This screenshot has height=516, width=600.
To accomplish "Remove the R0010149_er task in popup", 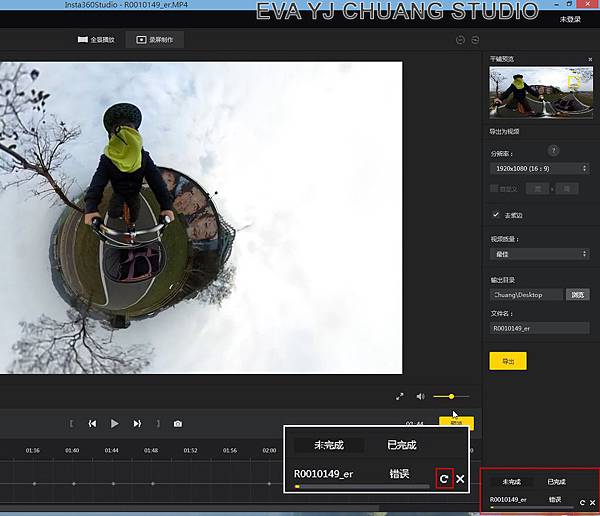I will (x=460, y=479).
